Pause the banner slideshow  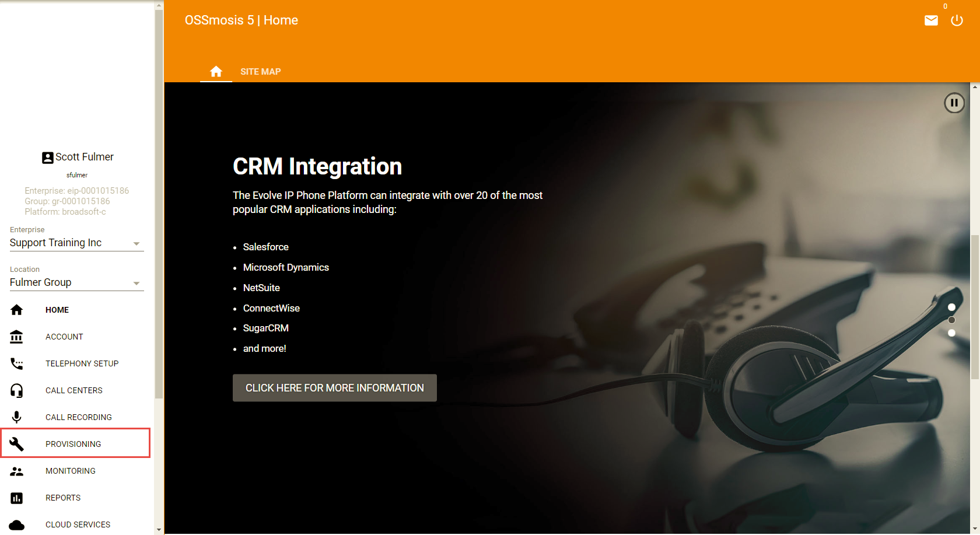pos(954,103)
